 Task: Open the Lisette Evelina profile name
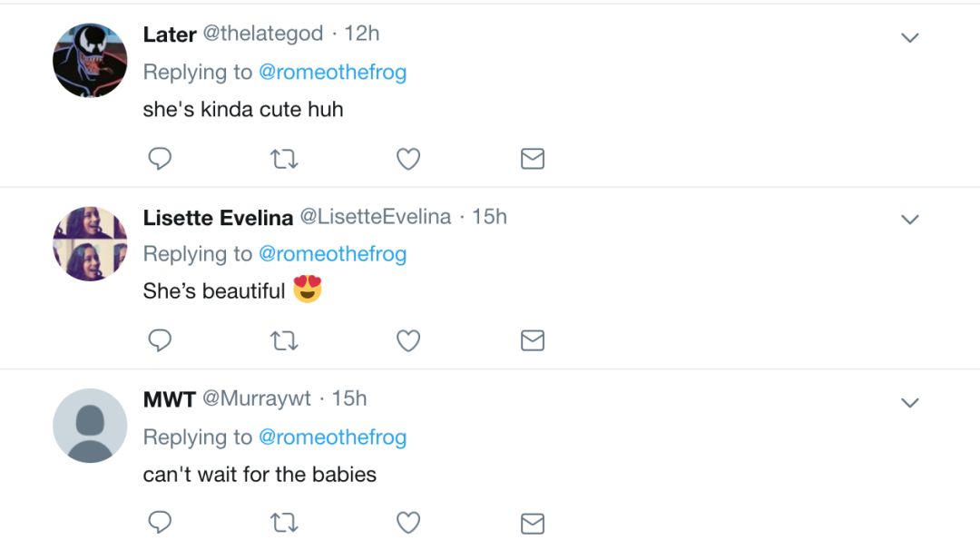pyautogui.click(x=218, y=218)
